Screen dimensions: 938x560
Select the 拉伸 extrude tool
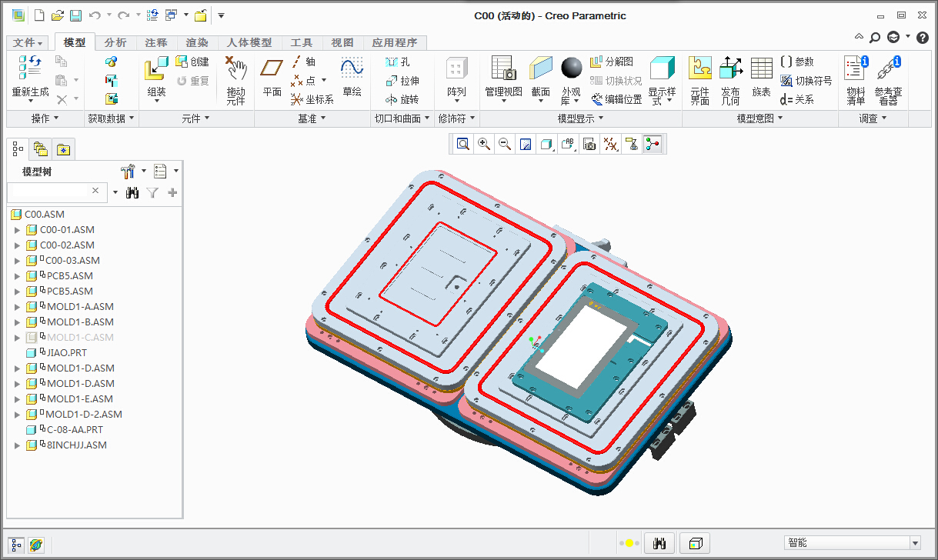pos(402,81)
